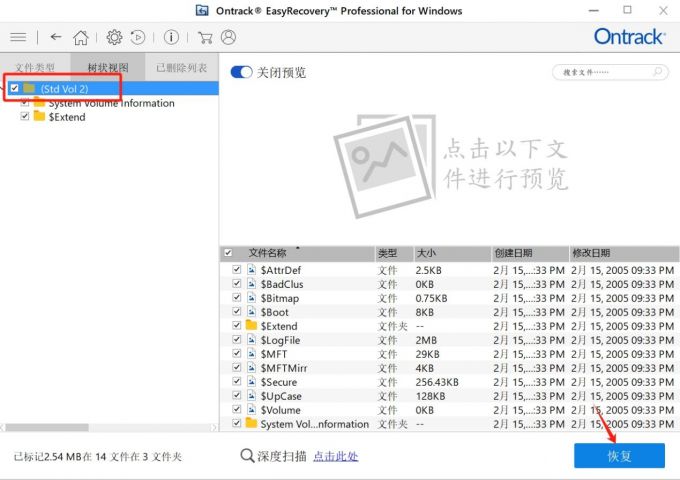
Task: Click the $UpCase file name
Action: click(x=281, y=396)
